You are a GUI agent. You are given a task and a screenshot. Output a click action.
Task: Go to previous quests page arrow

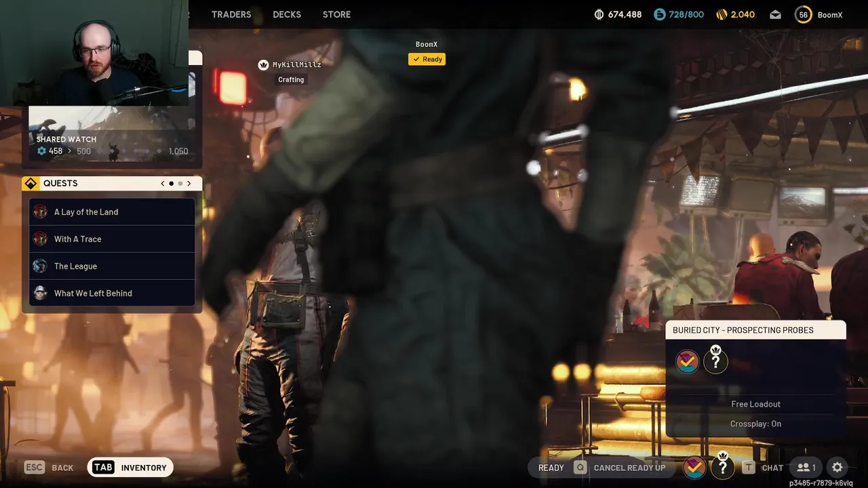click(163, 183)
